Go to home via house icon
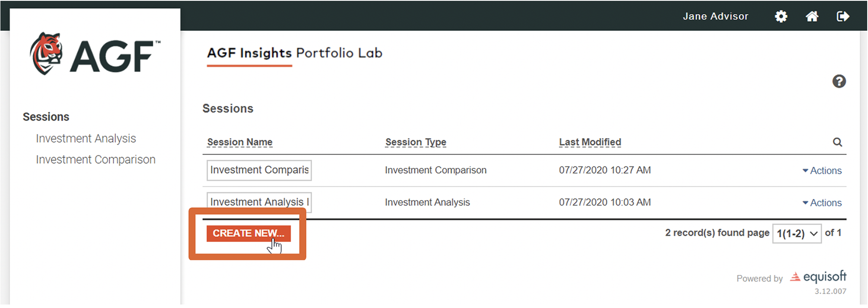 pyautogui.click(x=812, y=17)
